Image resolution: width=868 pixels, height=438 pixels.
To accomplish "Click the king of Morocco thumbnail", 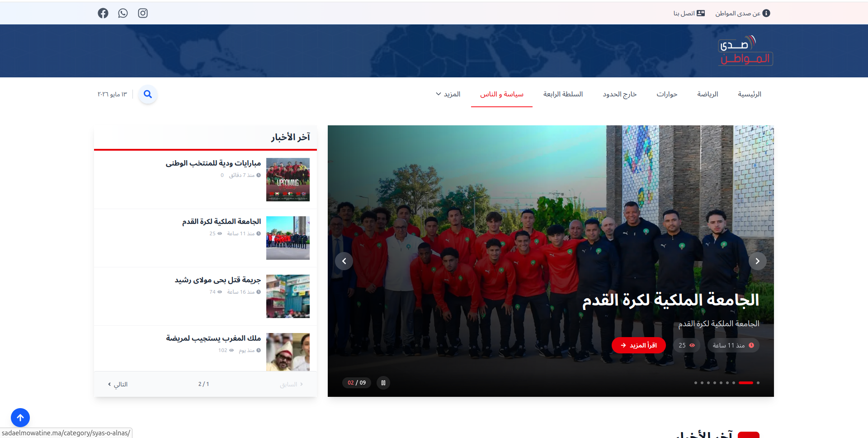I will coord(288,352).
